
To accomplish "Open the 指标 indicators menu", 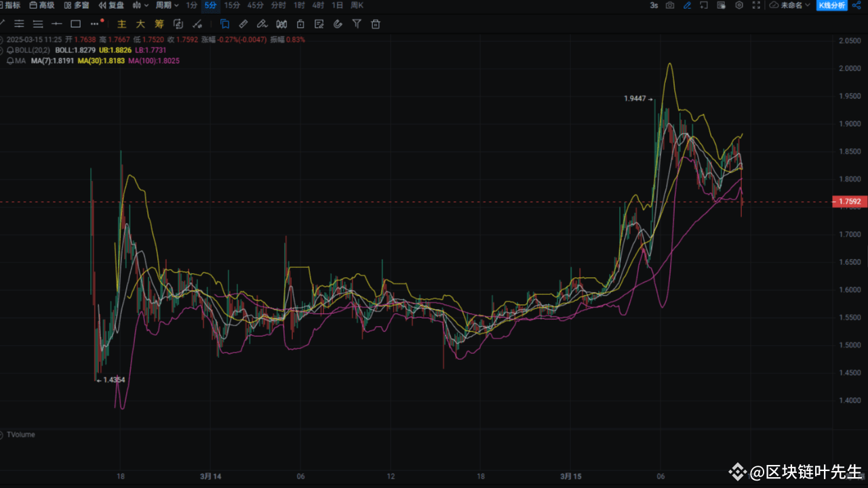I will [x=10, y=5].
